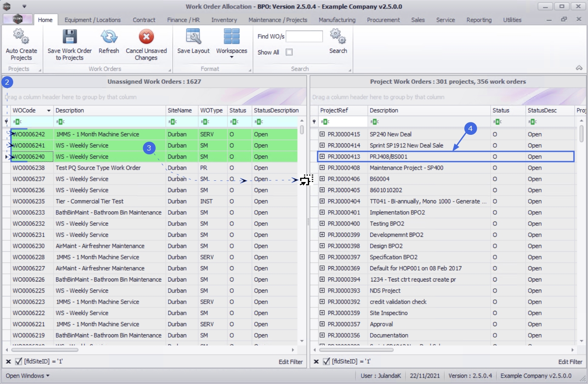The width and height of the screenshot is (588, 384).
Task: Open the Workspaces menu
Action: (x=232, y=43)
